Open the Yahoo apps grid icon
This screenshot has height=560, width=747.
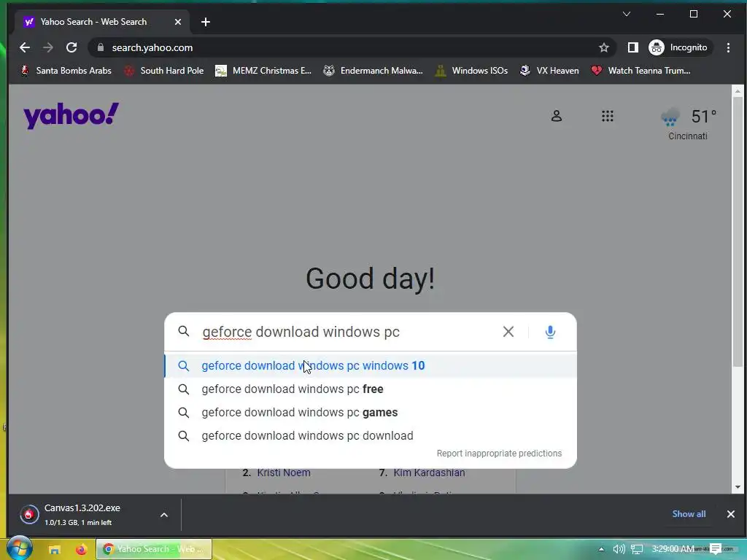(608, 116)
